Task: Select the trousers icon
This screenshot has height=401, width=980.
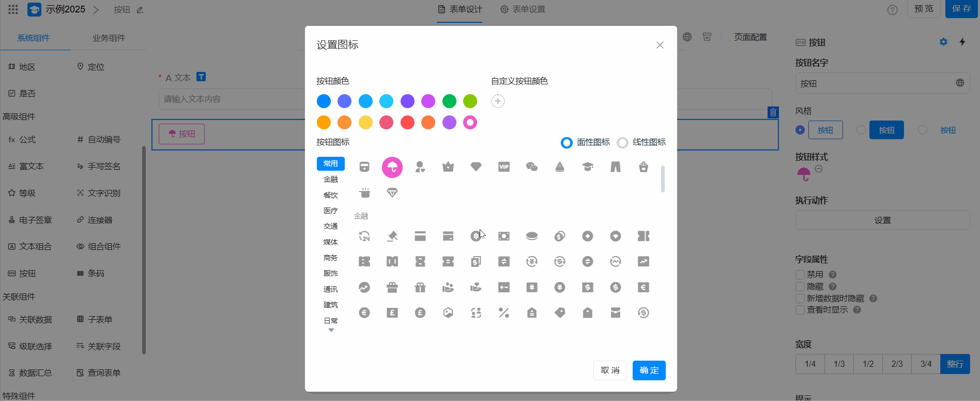Action: [x=615, y=167]
